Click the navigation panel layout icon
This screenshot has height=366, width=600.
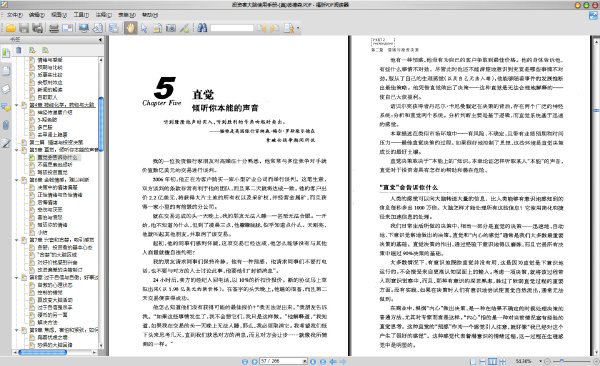pyautogui.click(x=113, y=28)
